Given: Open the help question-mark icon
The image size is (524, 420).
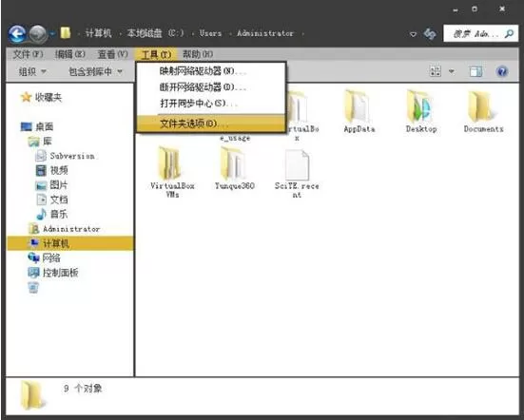Looking at the screenshot, I should (501, 71).
